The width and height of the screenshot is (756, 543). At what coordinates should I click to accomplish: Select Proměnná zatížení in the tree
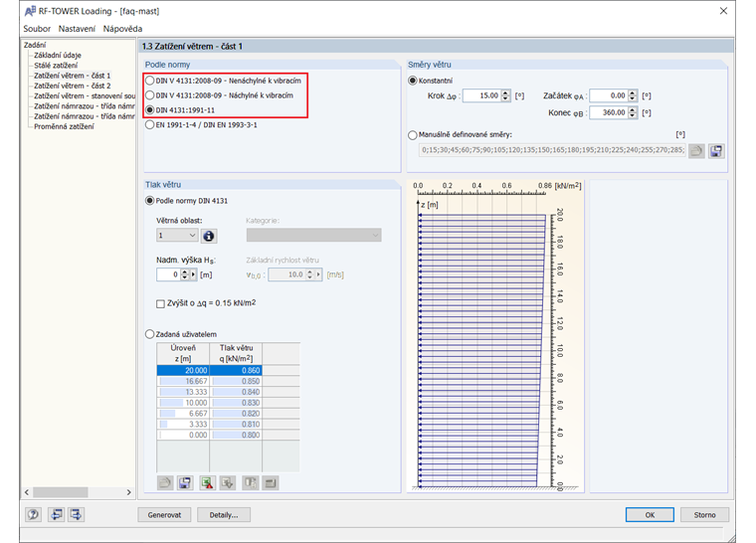click(x=64, y=126)
